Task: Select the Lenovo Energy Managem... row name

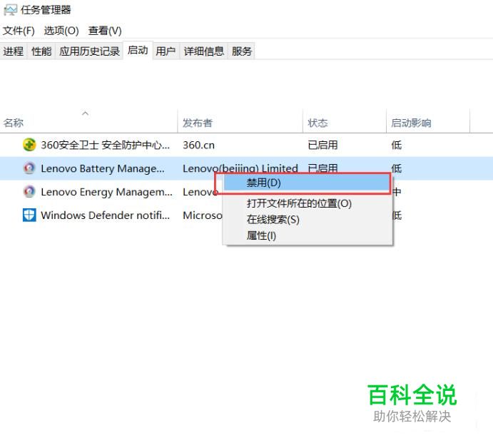Action: (x=106, y=192)
